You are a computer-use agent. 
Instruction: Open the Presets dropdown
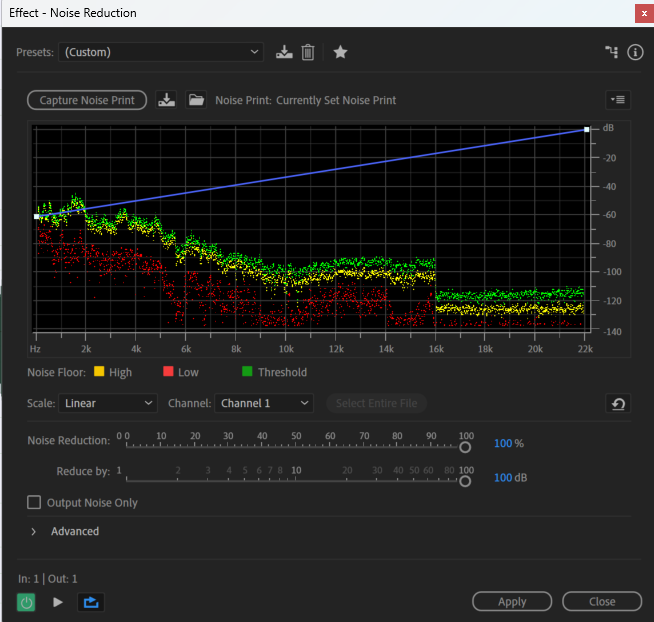(x=160, y=52)
